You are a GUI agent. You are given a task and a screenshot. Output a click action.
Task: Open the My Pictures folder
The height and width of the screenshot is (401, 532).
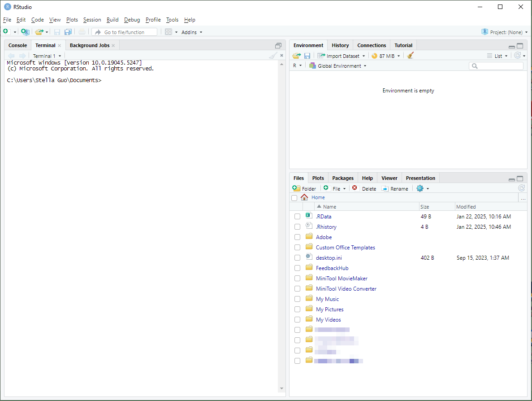pos(329,309)
